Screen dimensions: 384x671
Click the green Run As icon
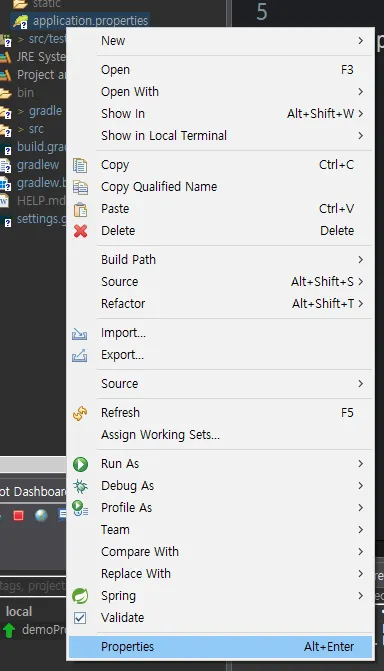tap(80, 464)
